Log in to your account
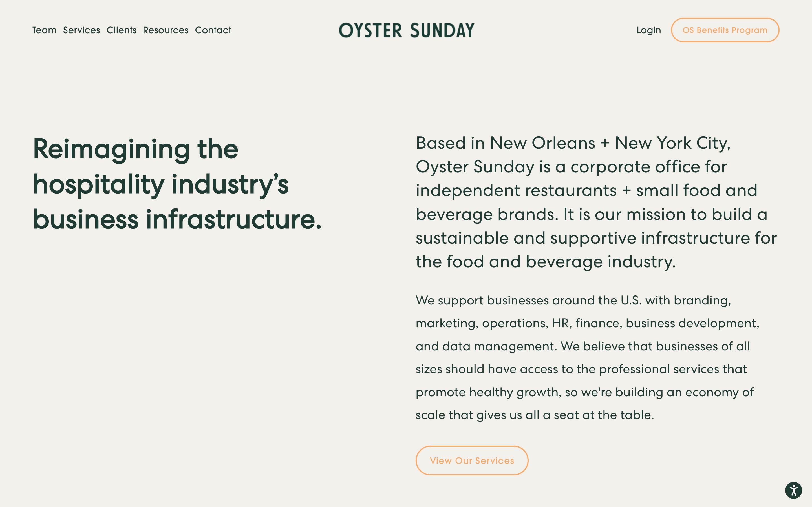Viewport: 812px width, 507px height. [x=648, y=30]
